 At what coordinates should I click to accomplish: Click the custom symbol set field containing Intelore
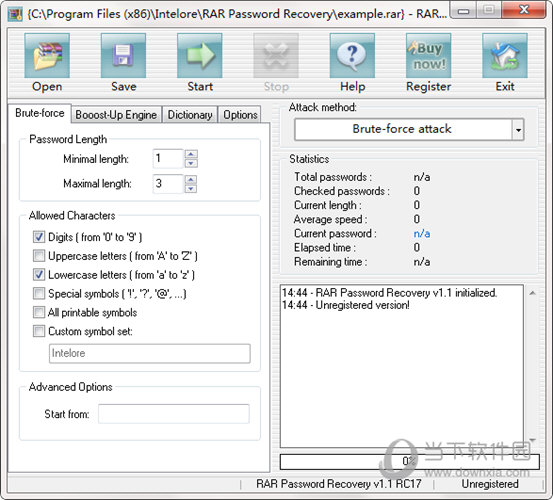pos(150,354)
